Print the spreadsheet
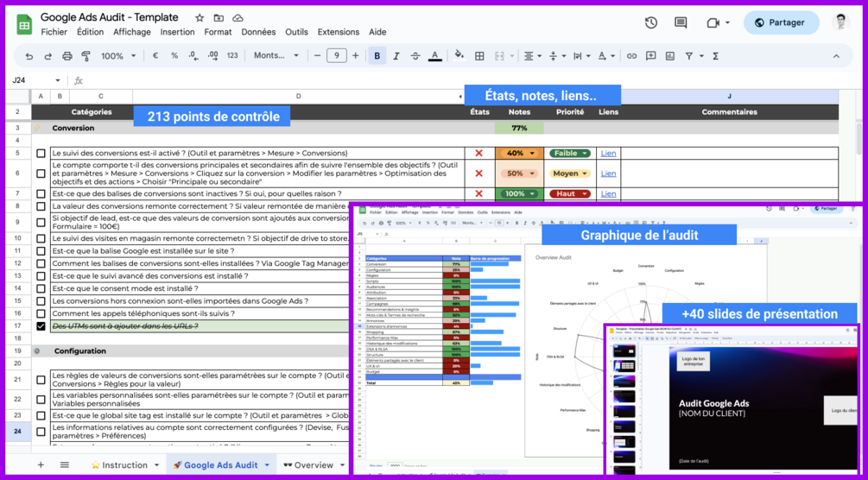Viewport: 868px width, 480px height. tap(67, 56)
